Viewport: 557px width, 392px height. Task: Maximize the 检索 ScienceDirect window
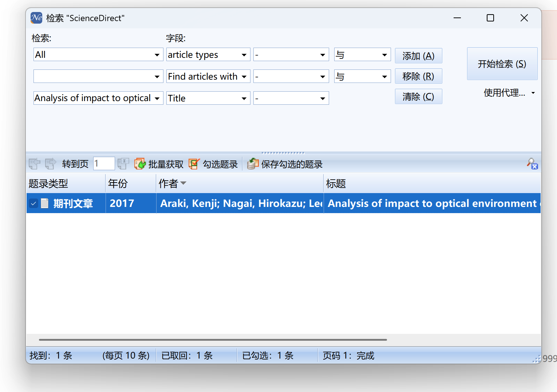490,18
